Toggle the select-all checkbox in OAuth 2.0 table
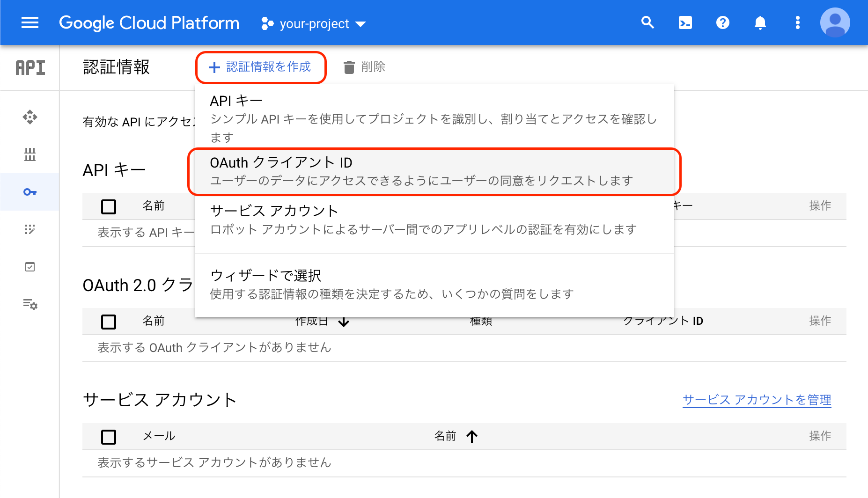This screenshot has height=498, width=868. [x=109, y=322]
